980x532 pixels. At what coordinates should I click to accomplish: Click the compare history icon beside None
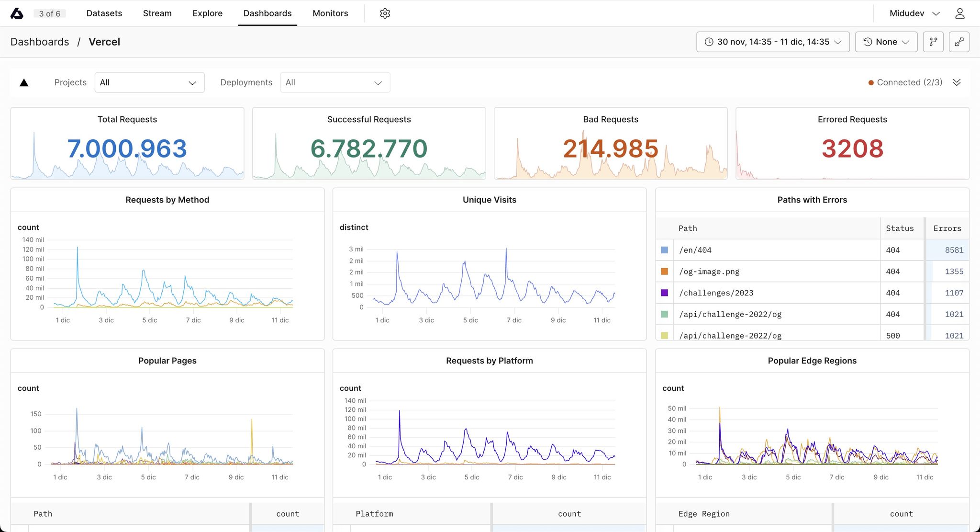click(868, 42)
